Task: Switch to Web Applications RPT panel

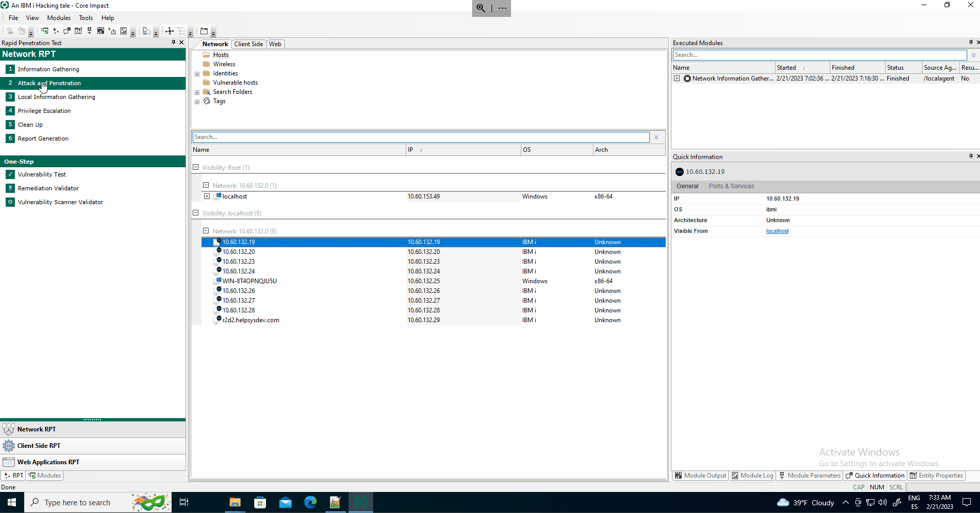Action: pyautogui.click(x=93, y=462)
